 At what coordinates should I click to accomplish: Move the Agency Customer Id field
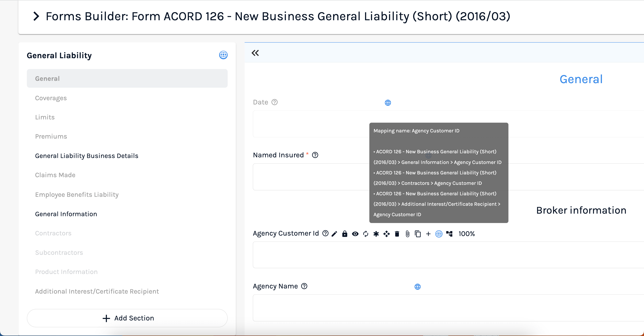coord(387,234)
